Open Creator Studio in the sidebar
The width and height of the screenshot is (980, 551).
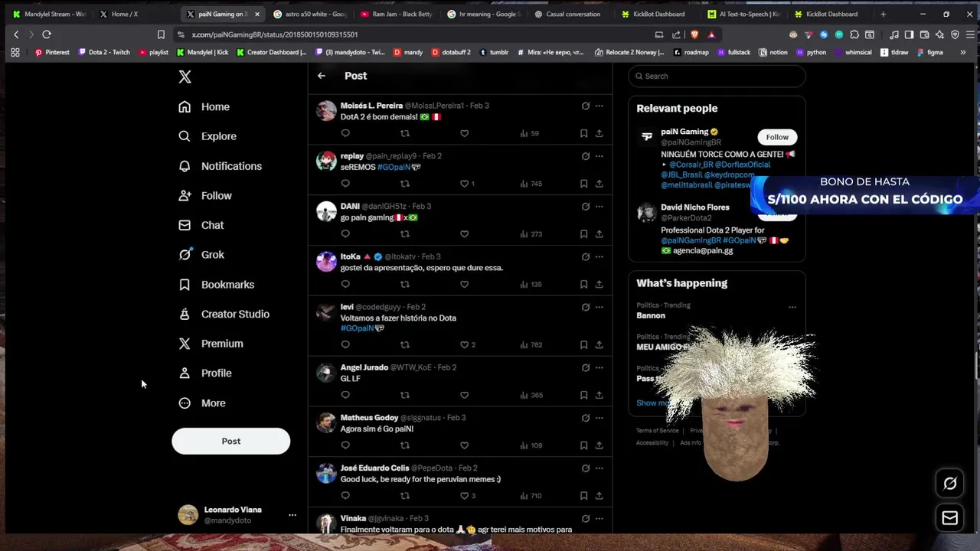[x=224, y=314]
